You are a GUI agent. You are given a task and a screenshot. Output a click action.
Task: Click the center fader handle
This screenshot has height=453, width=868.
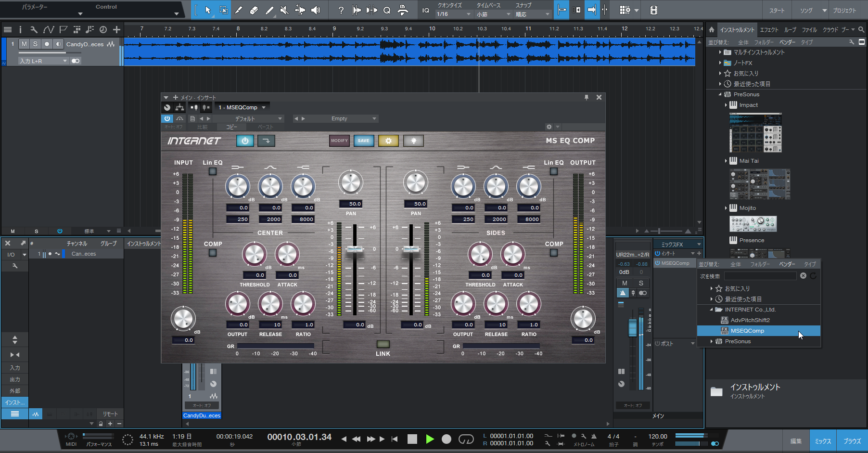(x=355, y=249)
